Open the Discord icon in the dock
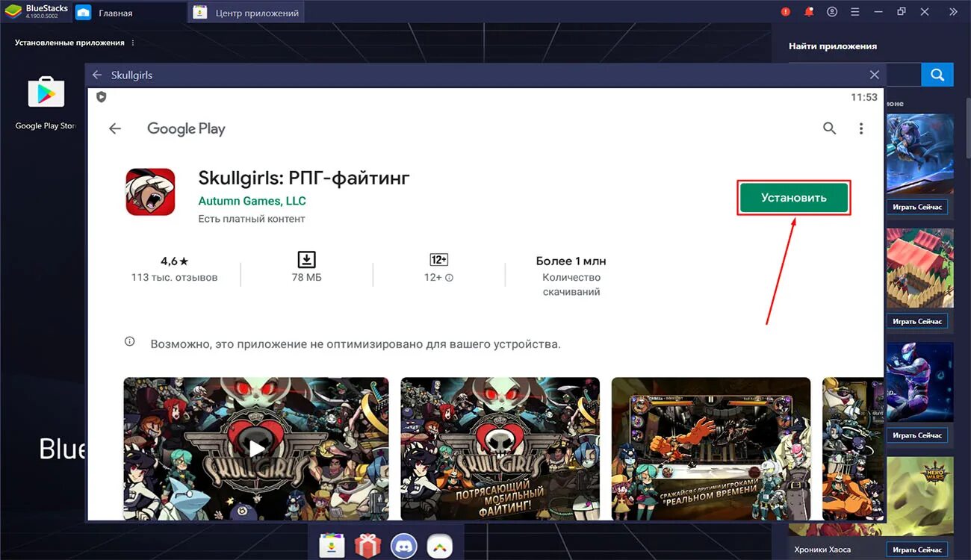Screen dimensions: 971x560 (x=404, y=546)
